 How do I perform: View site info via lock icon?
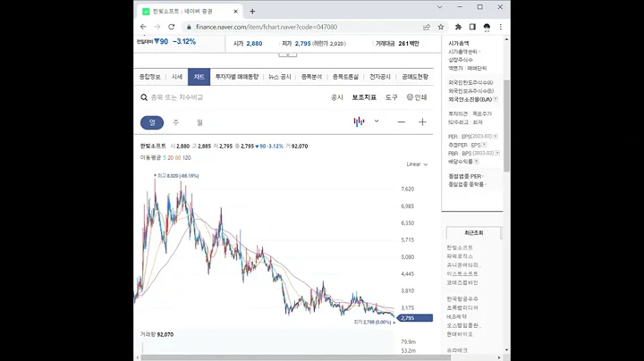pos(189,27)
